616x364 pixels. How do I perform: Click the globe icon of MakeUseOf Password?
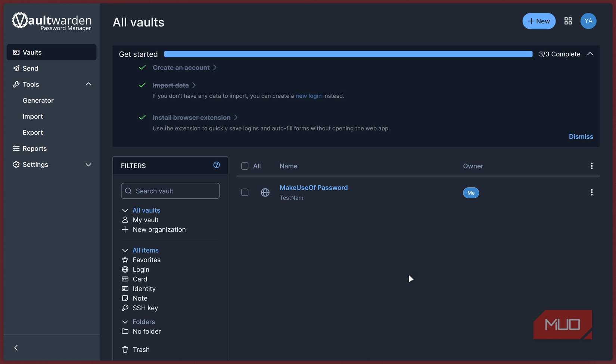[265, 192]
